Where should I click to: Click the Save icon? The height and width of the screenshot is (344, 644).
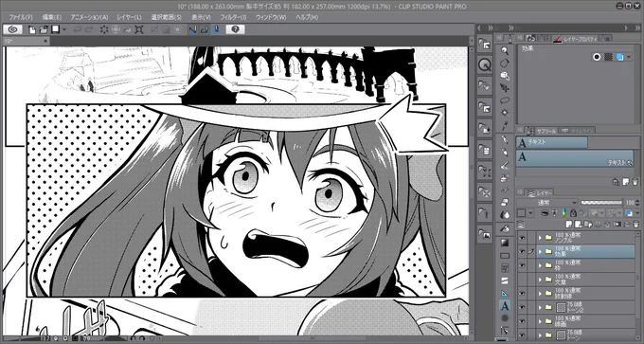pyautogui.click(x=55, y=29)
